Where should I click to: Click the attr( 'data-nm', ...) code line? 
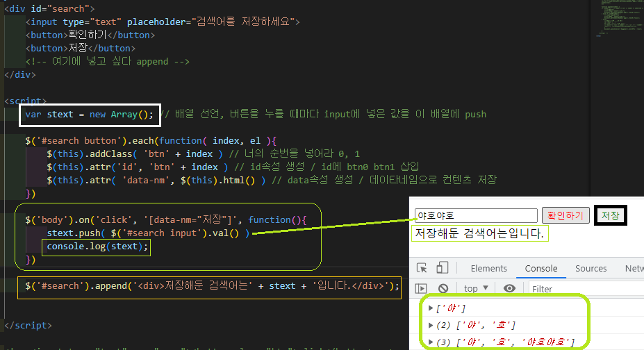pyautogui.click(x=156, y=180)
